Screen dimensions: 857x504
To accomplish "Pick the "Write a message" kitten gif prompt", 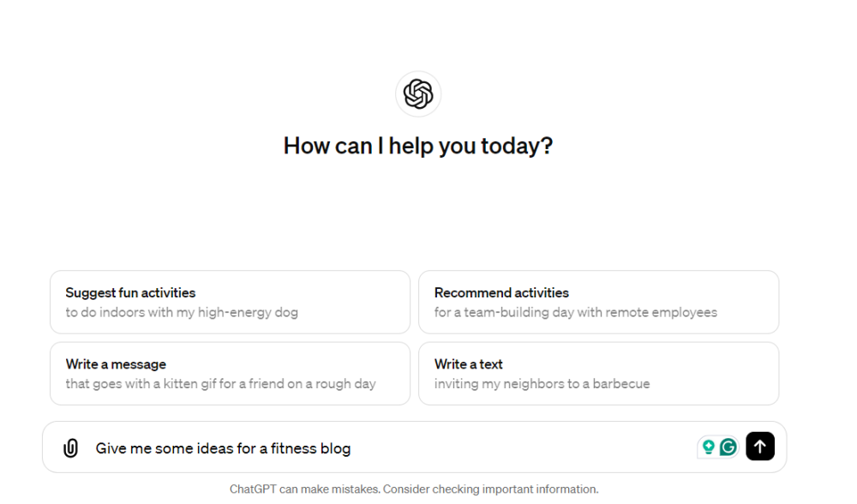I will [230, 373].
